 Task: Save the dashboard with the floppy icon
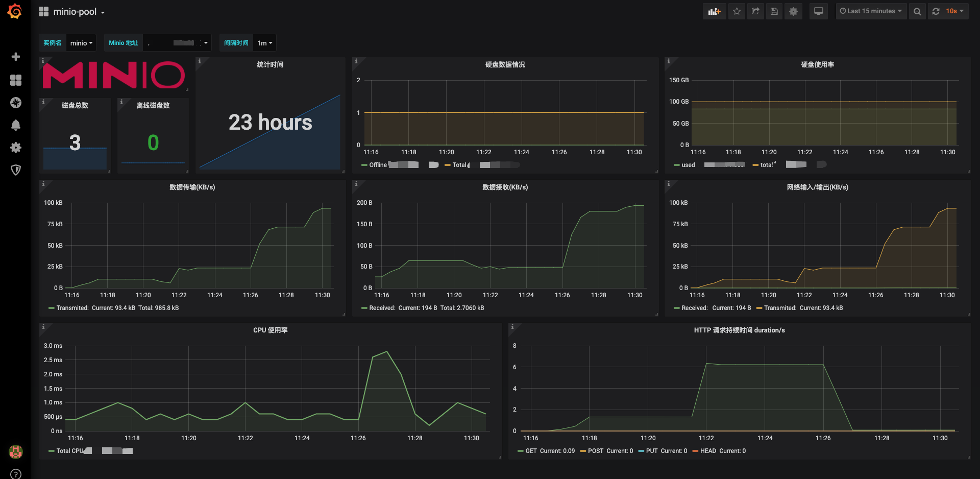coord(774,11)
